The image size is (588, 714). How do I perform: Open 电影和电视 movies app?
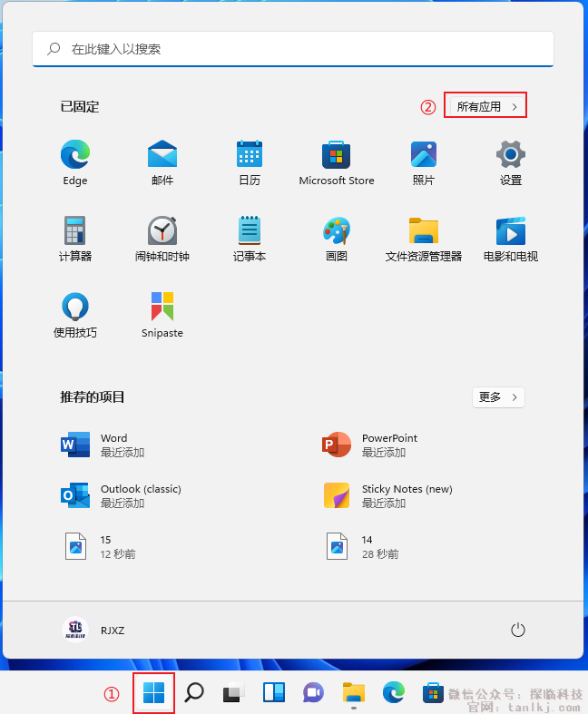tap(511, 239)
